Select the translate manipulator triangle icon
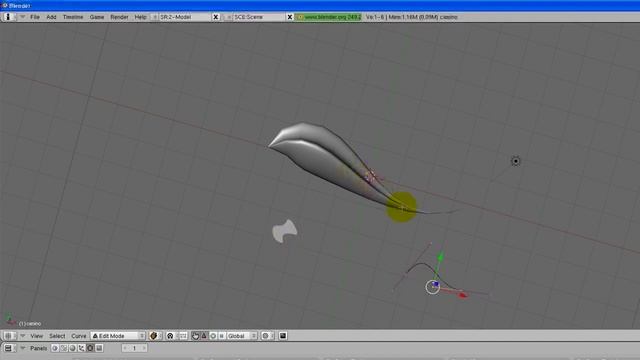 (x=204, y=336)
